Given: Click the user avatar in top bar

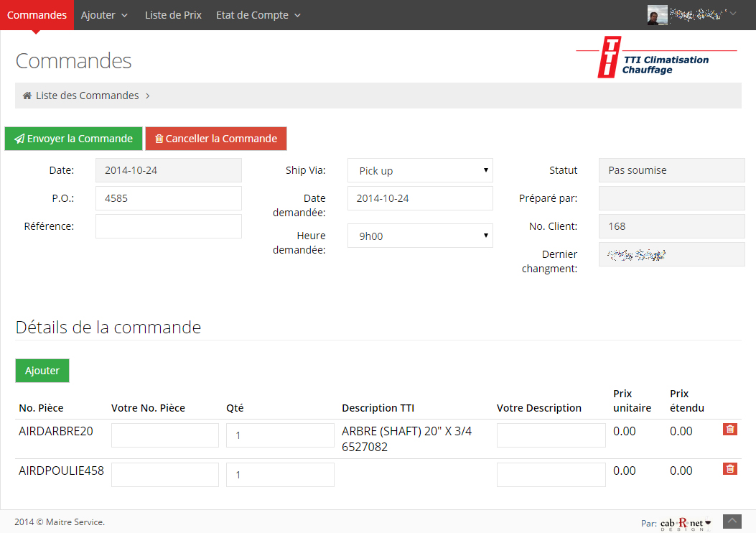Looking at the screenshot, I should pyautogui.click(x=657, y=15).
